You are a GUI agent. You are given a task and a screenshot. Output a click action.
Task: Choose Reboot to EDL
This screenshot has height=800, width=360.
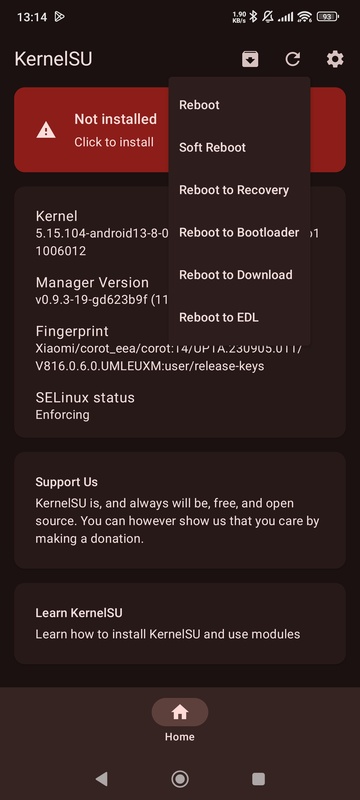coord(239,317)
